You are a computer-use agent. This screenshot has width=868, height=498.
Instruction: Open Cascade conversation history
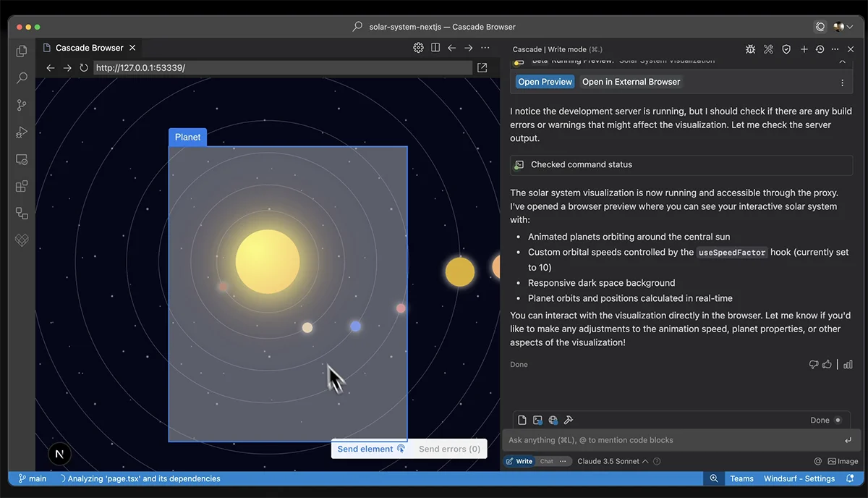tap(820, 49)
